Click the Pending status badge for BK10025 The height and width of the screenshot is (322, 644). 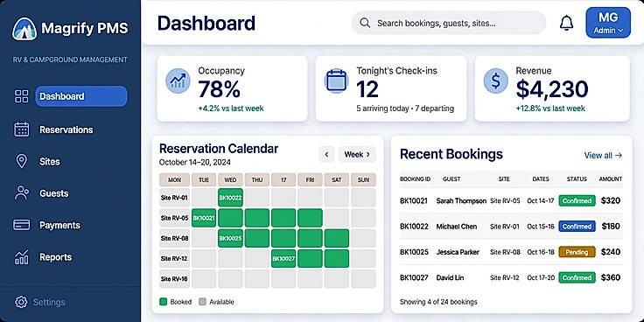tap(577, 252)
